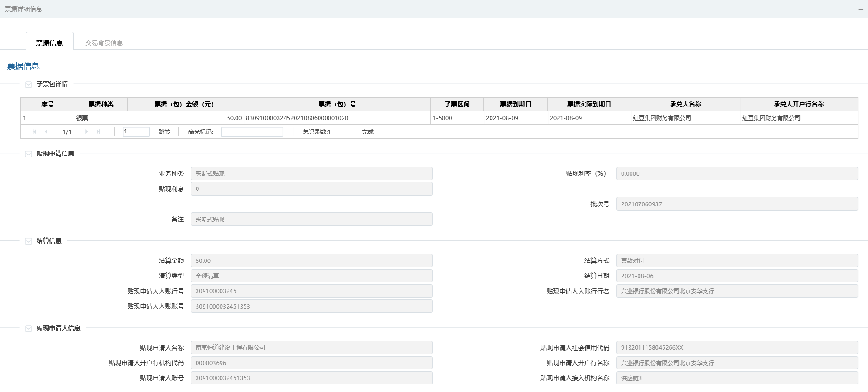Collapse the 贴现申请信息 section
This screenshot has width=868, height=392.
click(x=28, y=154)
